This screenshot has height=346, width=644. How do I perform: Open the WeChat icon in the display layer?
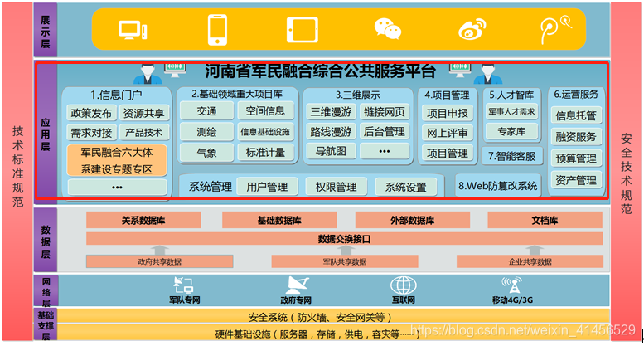pyautogui.click(x=387, y=29)
